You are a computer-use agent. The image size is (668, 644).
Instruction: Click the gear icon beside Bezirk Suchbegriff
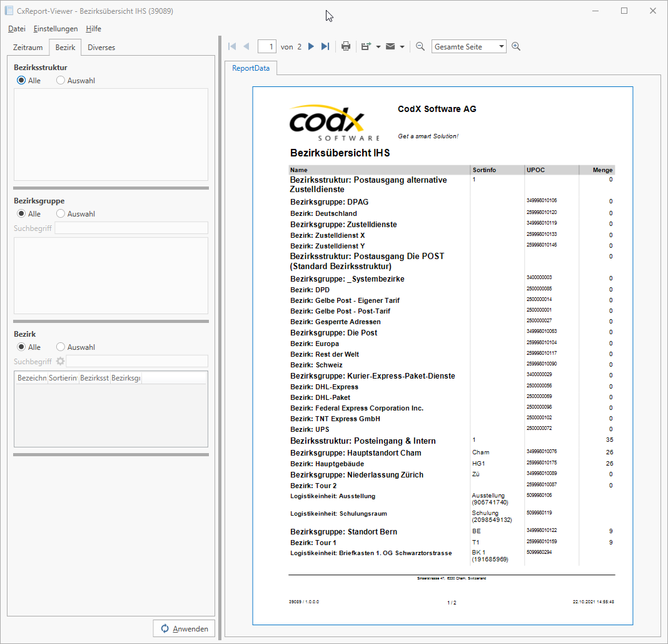pos(61,361)
